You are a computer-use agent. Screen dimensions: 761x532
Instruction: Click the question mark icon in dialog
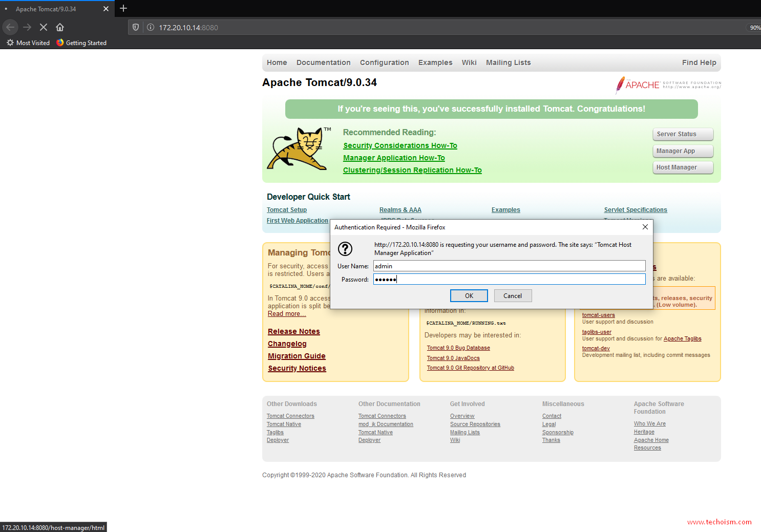(345, 249)
